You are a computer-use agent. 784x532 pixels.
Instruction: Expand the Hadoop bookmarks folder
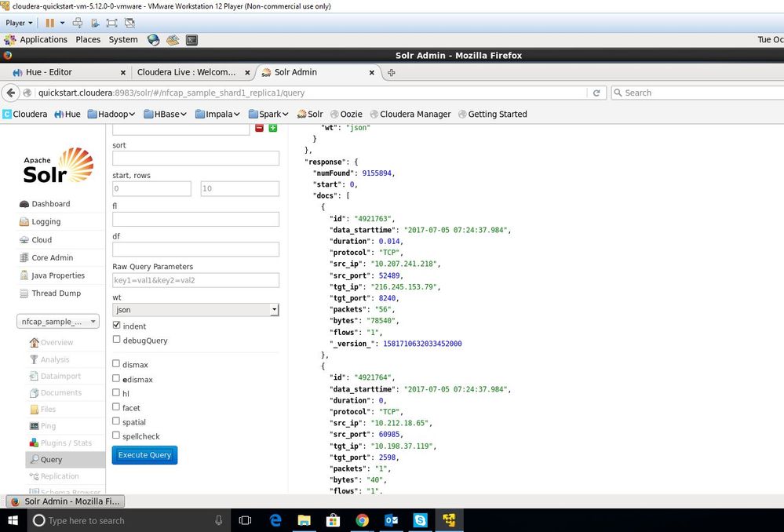click(111, 114)
